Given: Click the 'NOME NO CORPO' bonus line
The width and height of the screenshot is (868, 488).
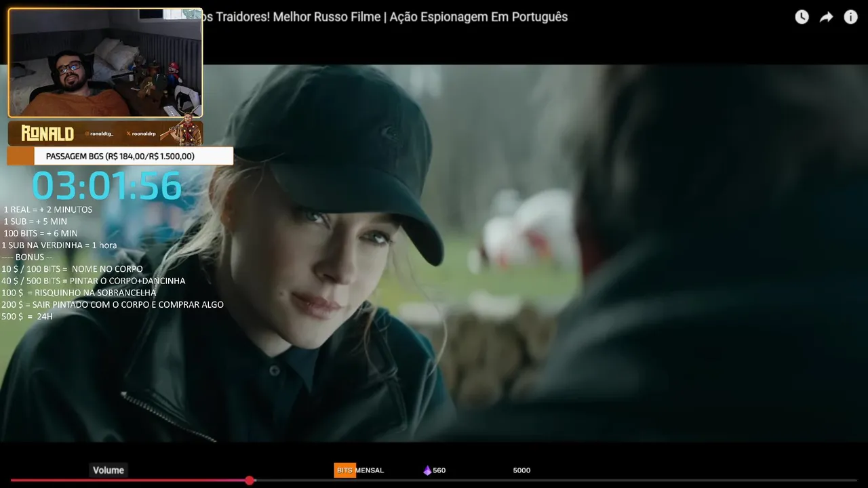Looking at the screenshot, I should [x=72, y=268].
